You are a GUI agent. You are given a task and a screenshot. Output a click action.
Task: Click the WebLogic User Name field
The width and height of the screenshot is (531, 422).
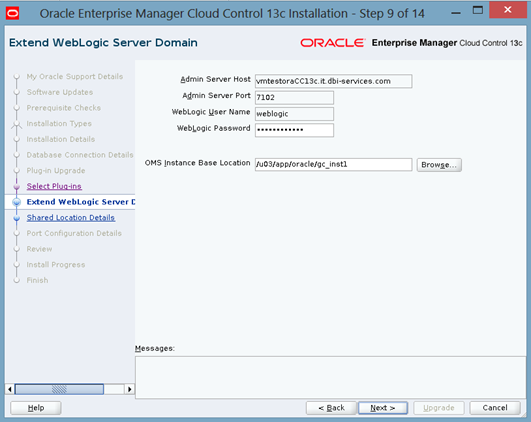coord(294,114)
